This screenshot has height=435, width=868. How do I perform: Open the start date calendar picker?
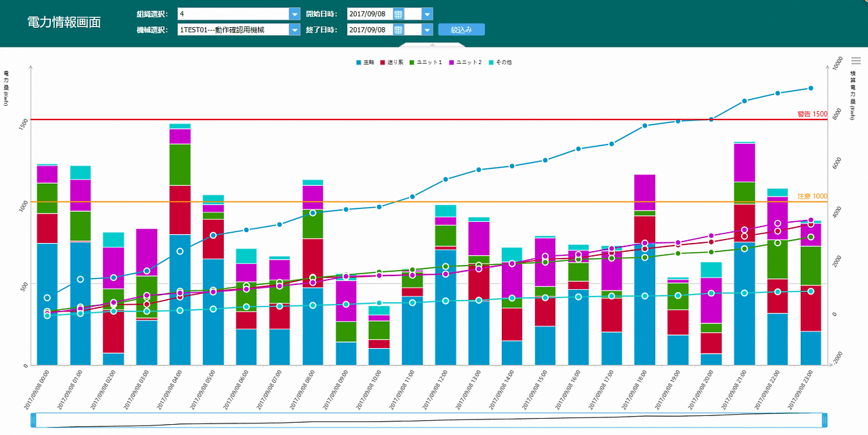[399, 14]
